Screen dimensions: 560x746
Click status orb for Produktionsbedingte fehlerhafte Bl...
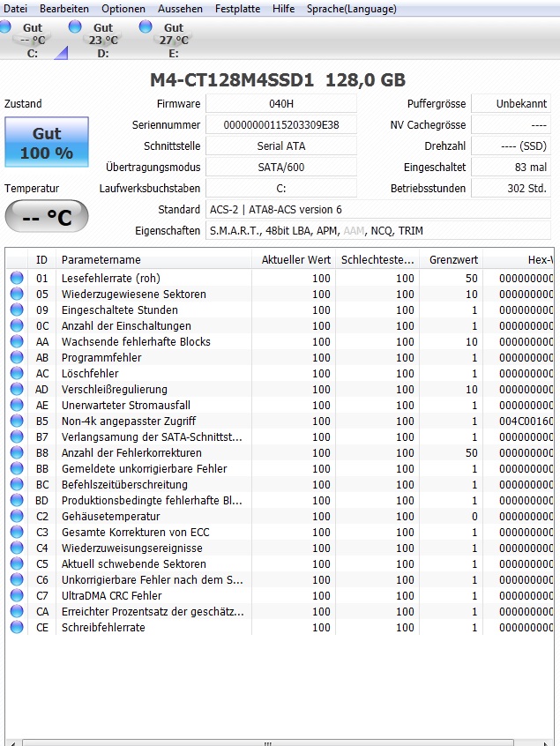[17, 500]
